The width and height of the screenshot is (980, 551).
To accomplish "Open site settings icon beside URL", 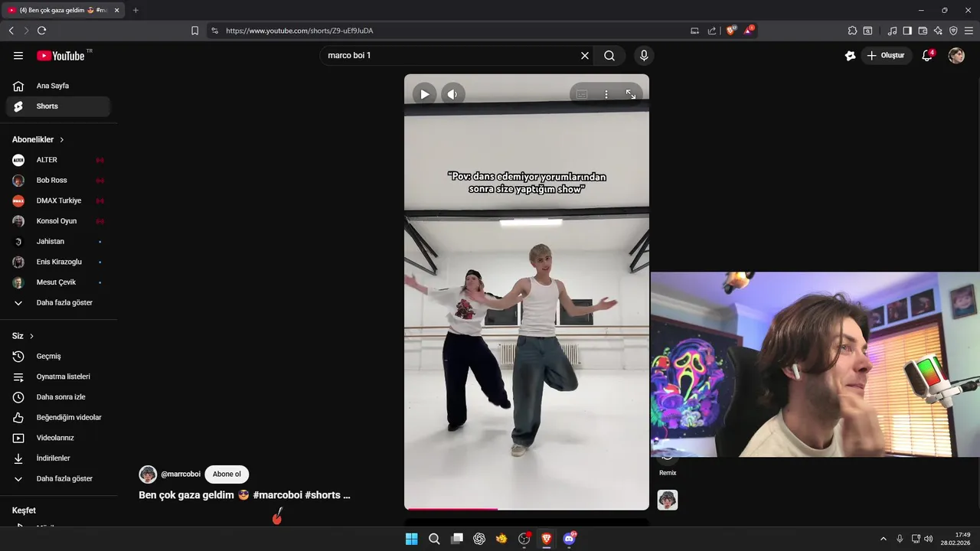I will tap(214, 31).
